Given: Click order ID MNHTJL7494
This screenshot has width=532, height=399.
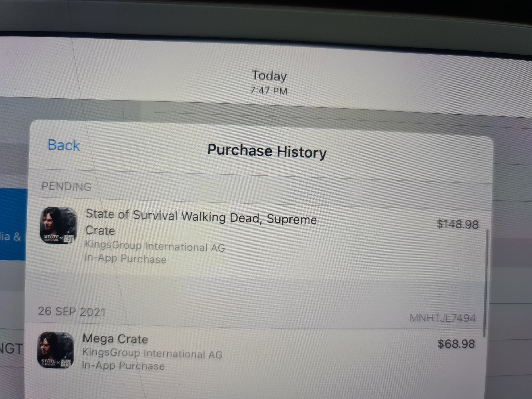Looking at the screenshot, I should tap(442, 318).
